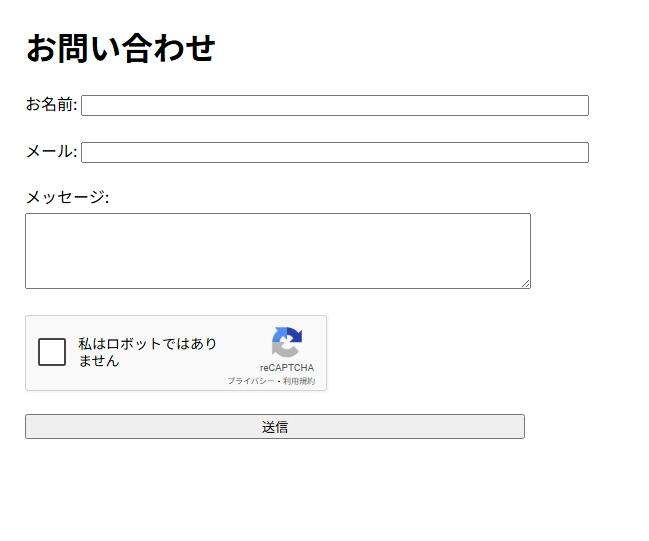Click the textarea resize handle

525,283
